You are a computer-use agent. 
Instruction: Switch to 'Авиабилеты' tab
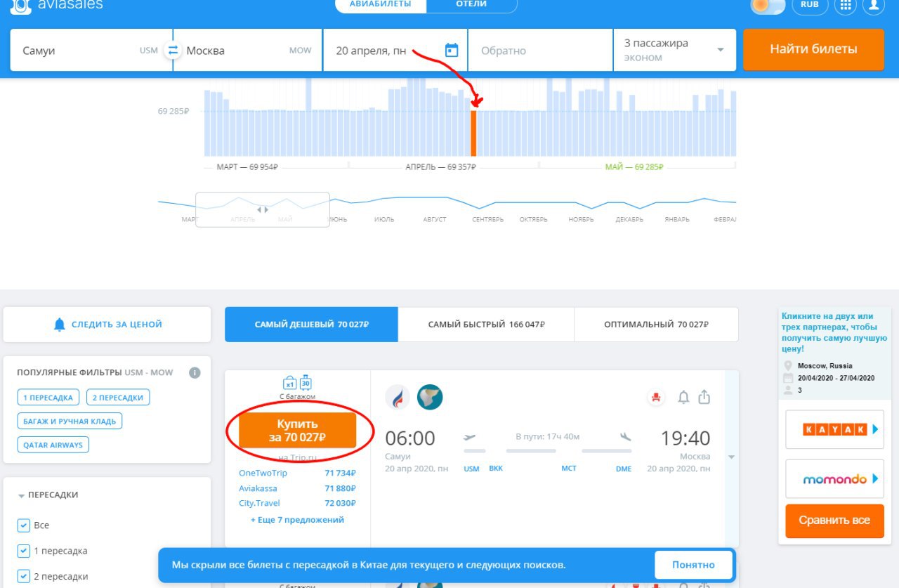381,4
